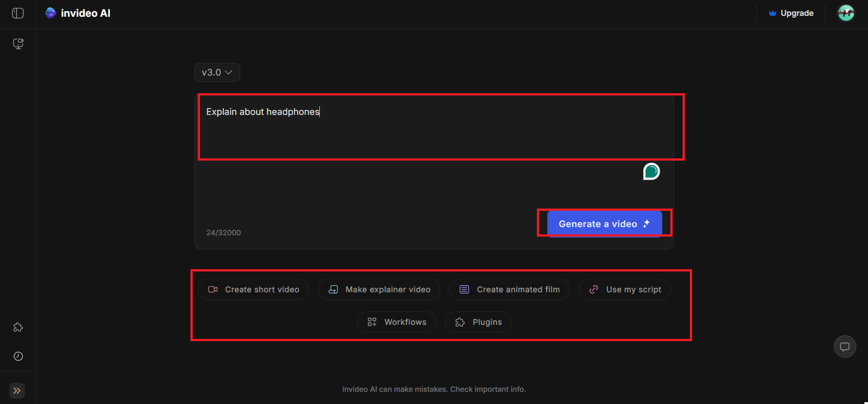The image size is (868, 404).
Task: Open the v3.0 version dropdown
Action: pyautogui.click(x=217, y=72)
